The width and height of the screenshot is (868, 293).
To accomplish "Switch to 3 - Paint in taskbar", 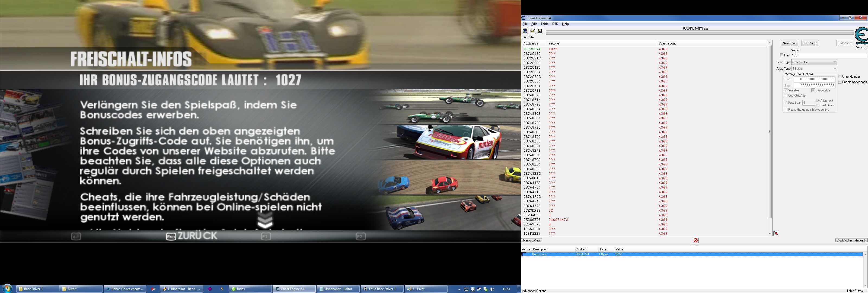I will (x=426, y=289).
